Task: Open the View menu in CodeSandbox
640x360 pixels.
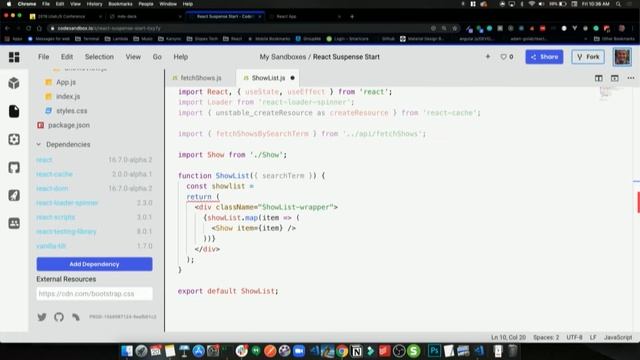Action: click(133, 57)
